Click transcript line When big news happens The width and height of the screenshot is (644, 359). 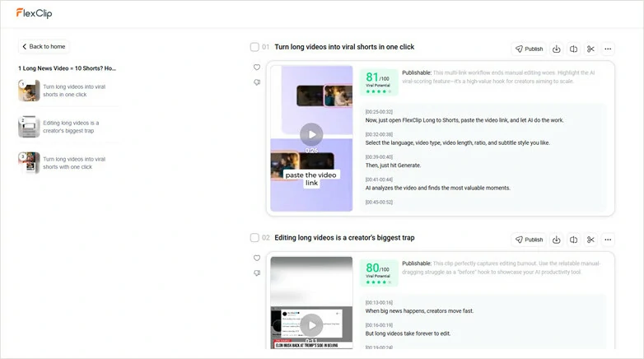(x=419, y=311)
